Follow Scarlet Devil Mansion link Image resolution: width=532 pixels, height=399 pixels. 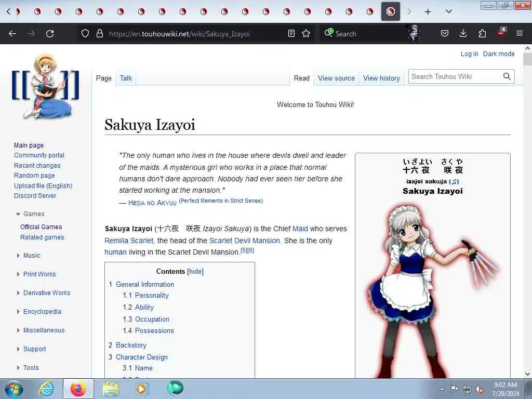(x=245, y=241)
